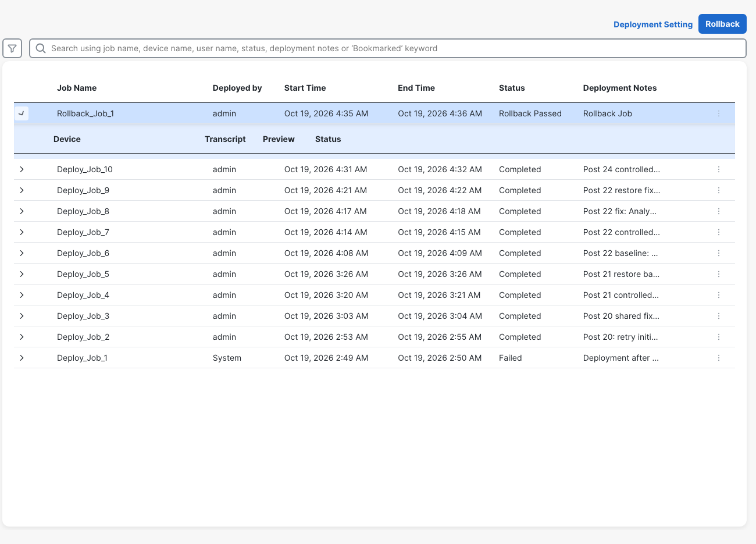Open the Deployment Setting link

(x=653, y=24)
